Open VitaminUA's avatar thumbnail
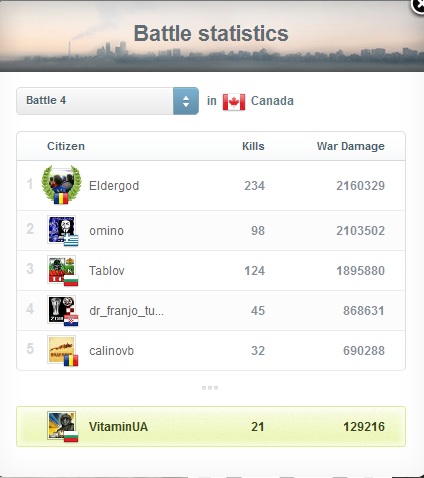The image size is (424, 478). click(x=62, y=426)
